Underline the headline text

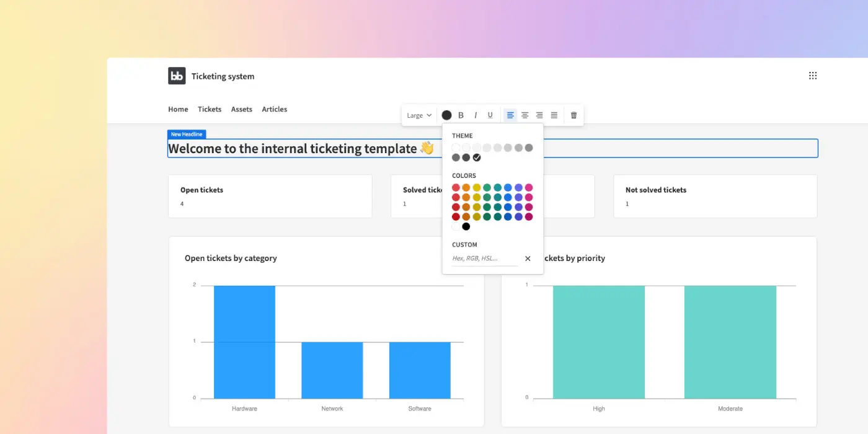[x=490, y=115]
